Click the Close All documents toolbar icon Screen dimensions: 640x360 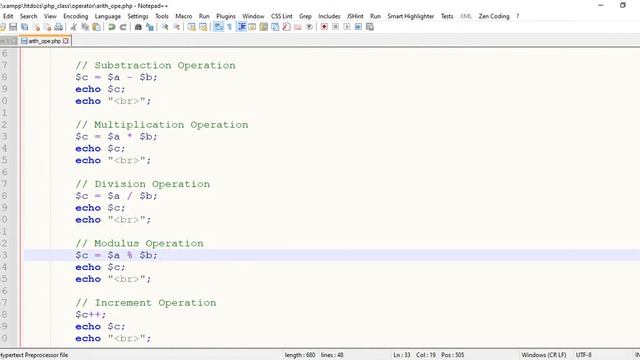pos(47,27)
